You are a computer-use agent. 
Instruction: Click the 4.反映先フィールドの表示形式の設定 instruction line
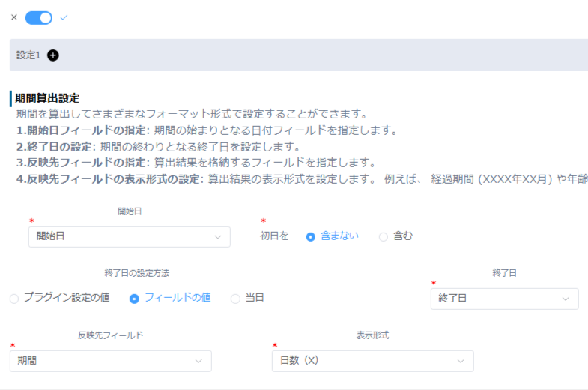tap(302, 179)
